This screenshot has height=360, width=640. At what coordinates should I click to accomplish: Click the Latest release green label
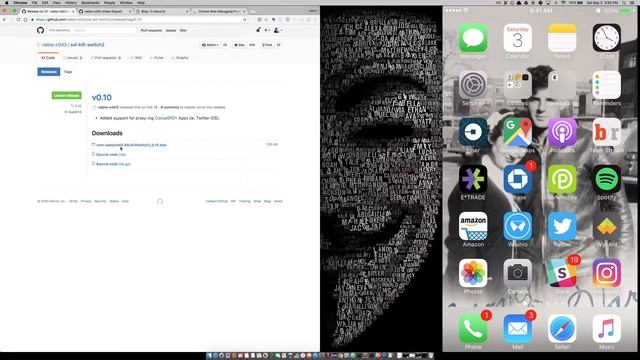(67, 96)
